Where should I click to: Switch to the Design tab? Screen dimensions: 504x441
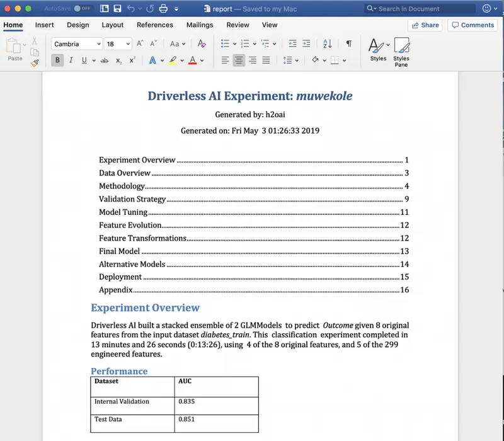pos(77,25)
